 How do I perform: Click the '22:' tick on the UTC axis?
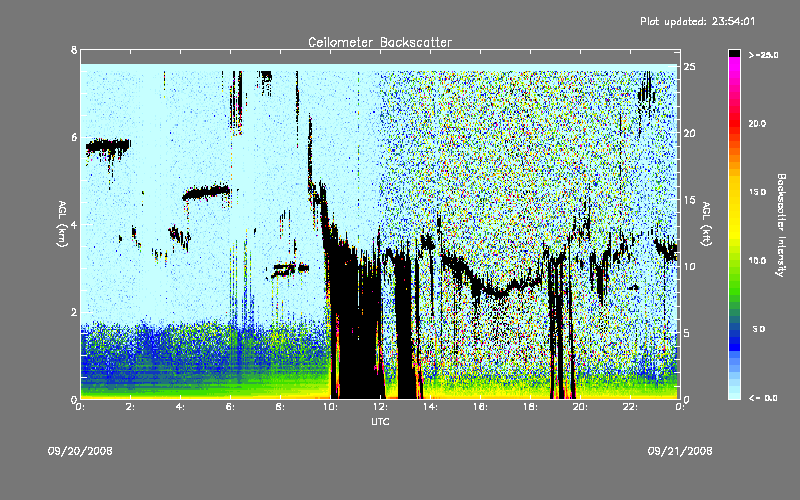631,407
